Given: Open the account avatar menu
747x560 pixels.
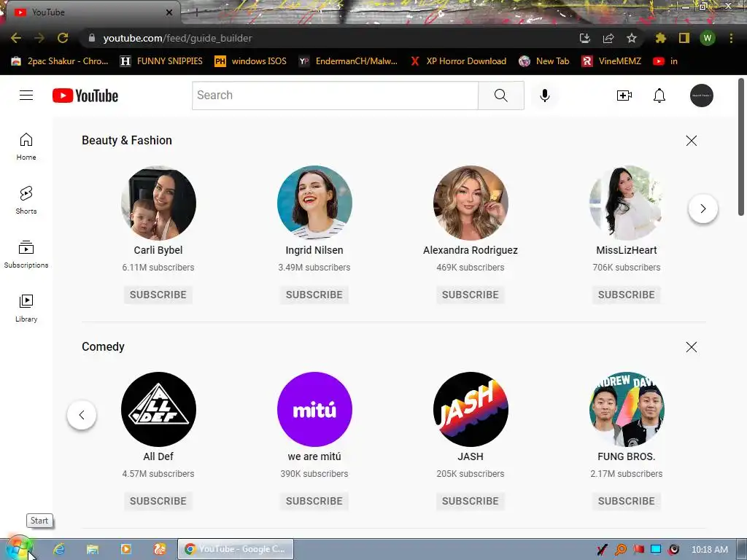Looking at the screenshot, I should (701, 96).
